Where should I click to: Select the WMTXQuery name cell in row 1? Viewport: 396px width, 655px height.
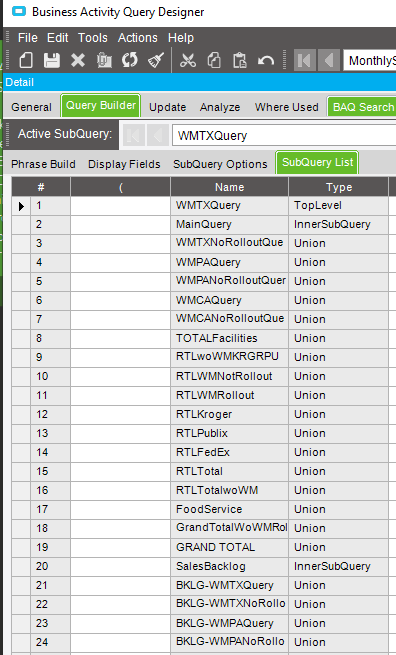229,206
